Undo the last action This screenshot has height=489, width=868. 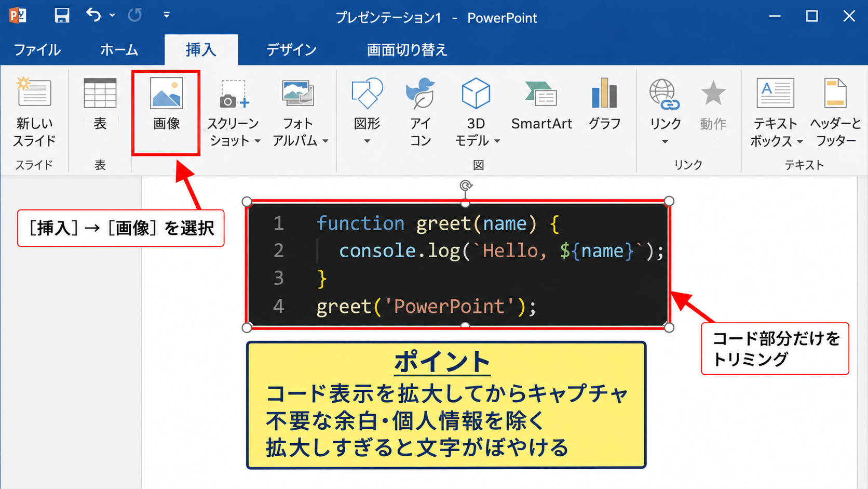[x=93, y=15]
